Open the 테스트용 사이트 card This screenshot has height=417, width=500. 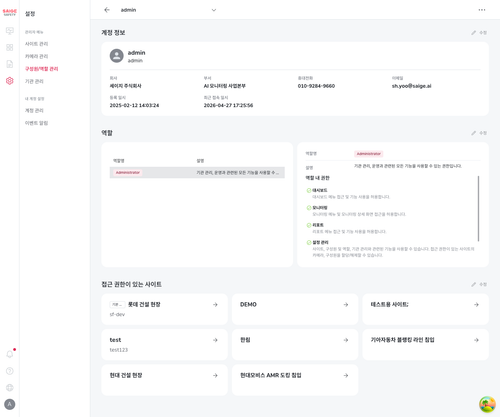tap(426, 309)
